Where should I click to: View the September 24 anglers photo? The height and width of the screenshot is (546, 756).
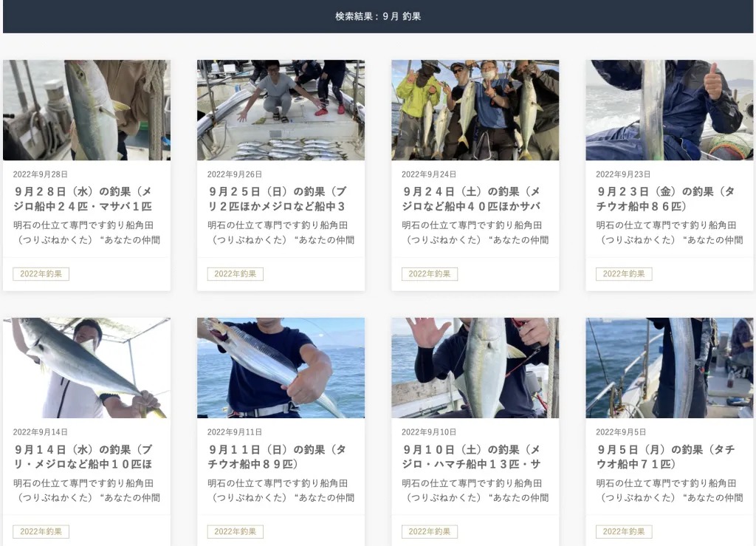click(x=475, y=110)
